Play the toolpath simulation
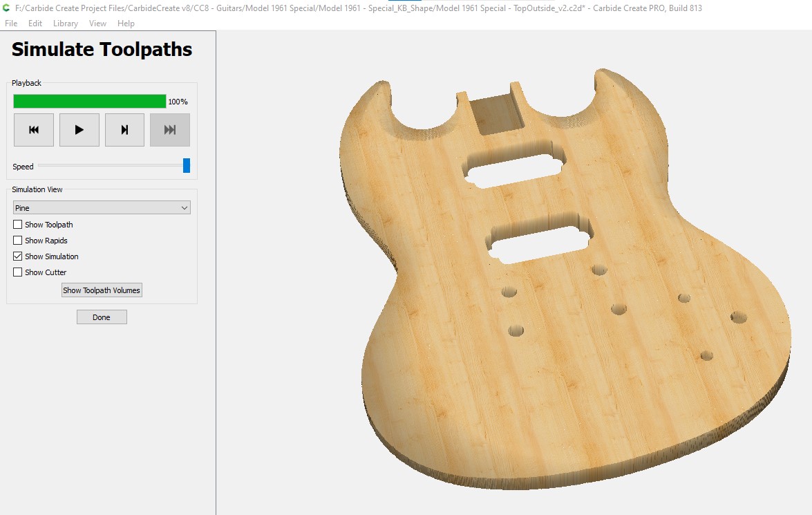The height and width of the screenshot is (515, 812). coord(79,130)
